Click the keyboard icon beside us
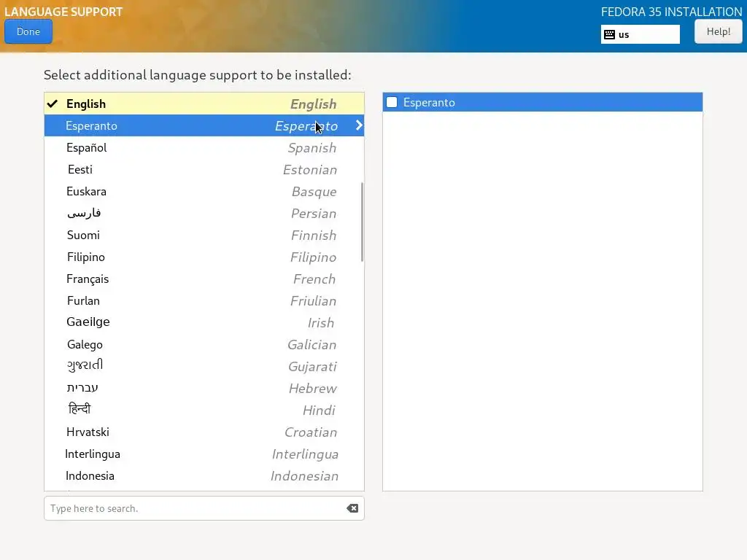Image resolution: width=747 pixels, height=560 pixels. 609,34
